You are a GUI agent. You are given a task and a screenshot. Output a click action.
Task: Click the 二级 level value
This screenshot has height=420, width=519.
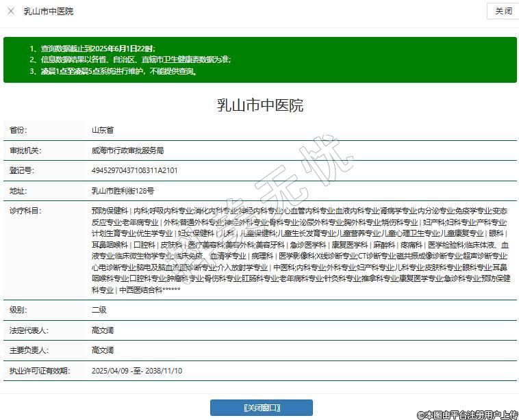[99, 310]
